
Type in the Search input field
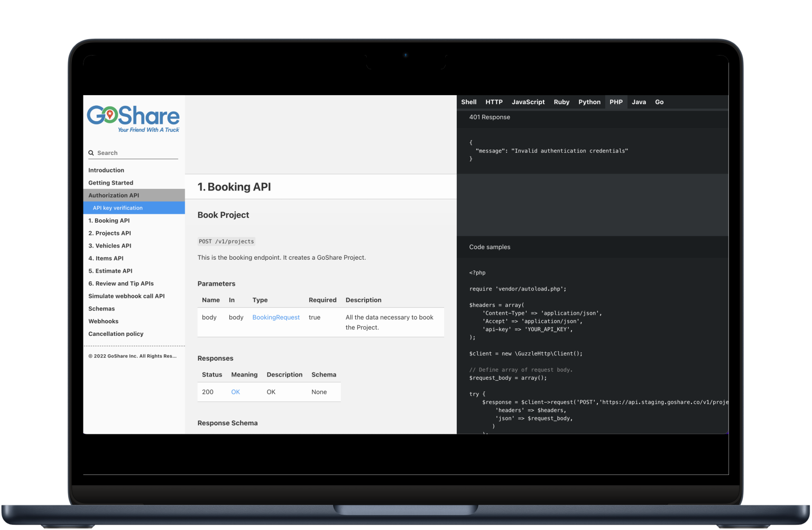[x=136, y=153]
